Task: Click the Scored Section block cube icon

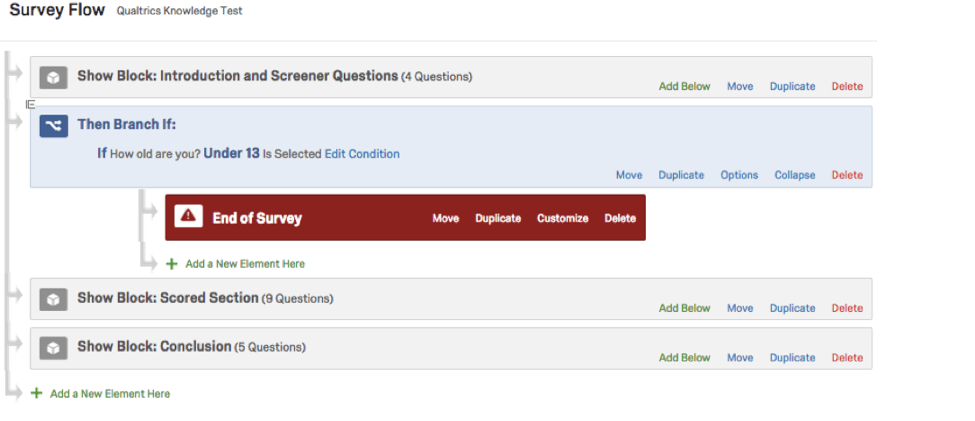Action: click(54, 298)
